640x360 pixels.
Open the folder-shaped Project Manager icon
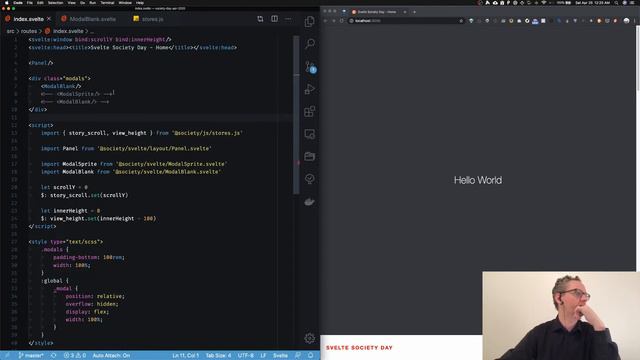pos(309,156)
